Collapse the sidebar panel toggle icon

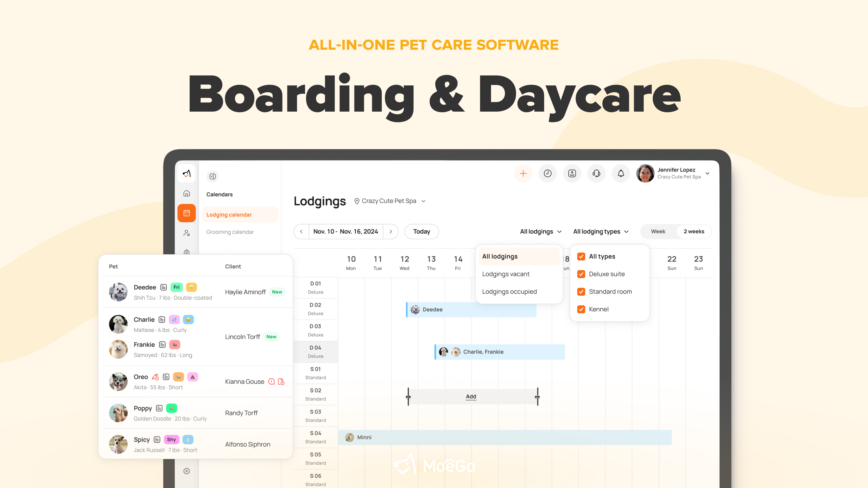click(212, 176)
